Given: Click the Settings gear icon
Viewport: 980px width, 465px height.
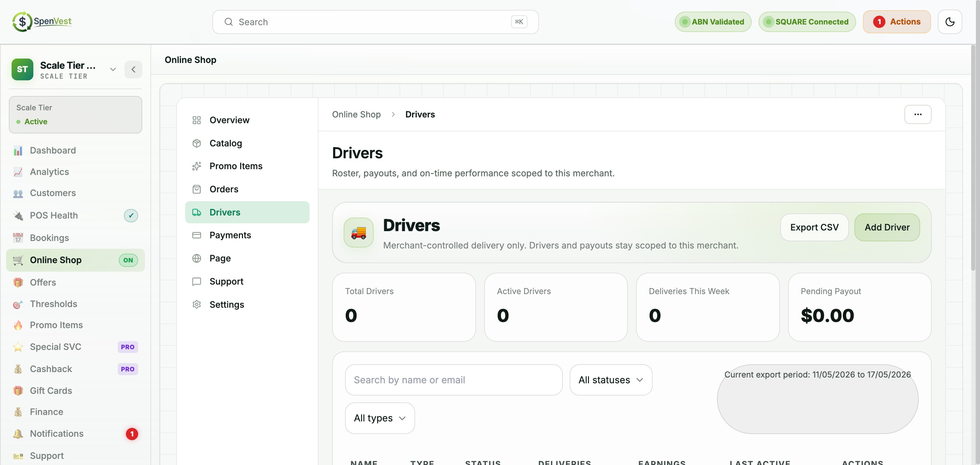Looking at the screenshot, I should coord(197,305).
